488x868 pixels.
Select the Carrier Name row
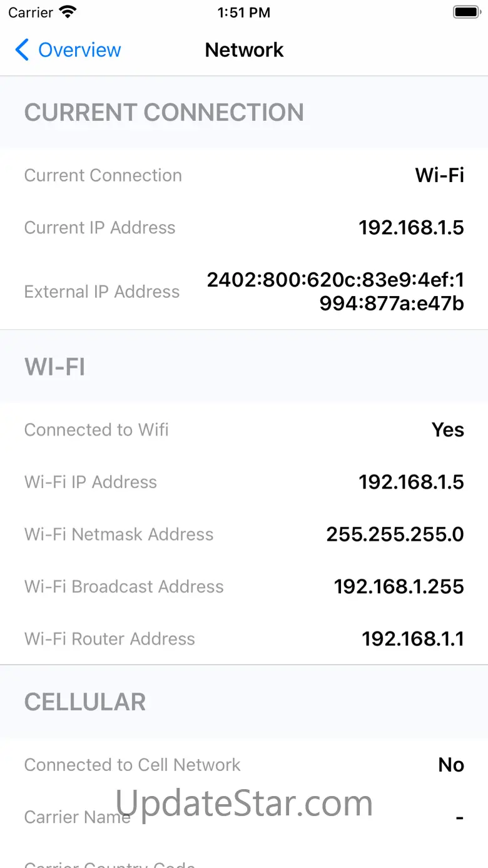coord(244,817)
